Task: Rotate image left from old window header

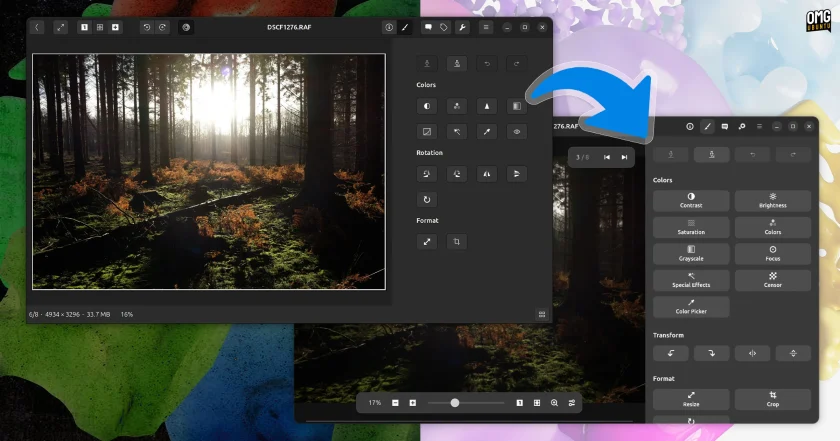Action: coord(146,27)
